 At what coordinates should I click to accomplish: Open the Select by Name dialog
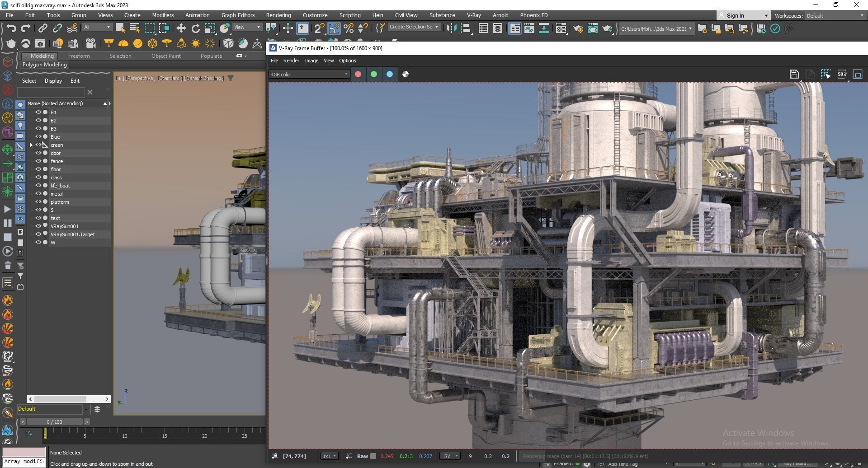point(135,28)
